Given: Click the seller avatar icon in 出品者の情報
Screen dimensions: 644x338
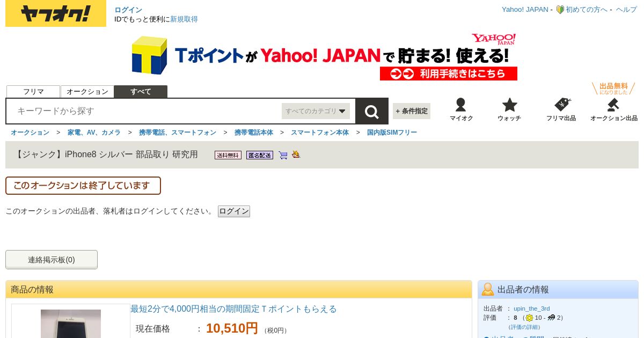Looking at the screenshot, I should pos(487,289).
